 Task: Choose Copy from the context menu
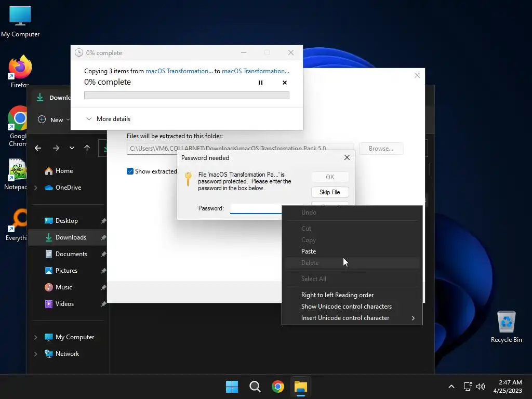tap(352, 240)
